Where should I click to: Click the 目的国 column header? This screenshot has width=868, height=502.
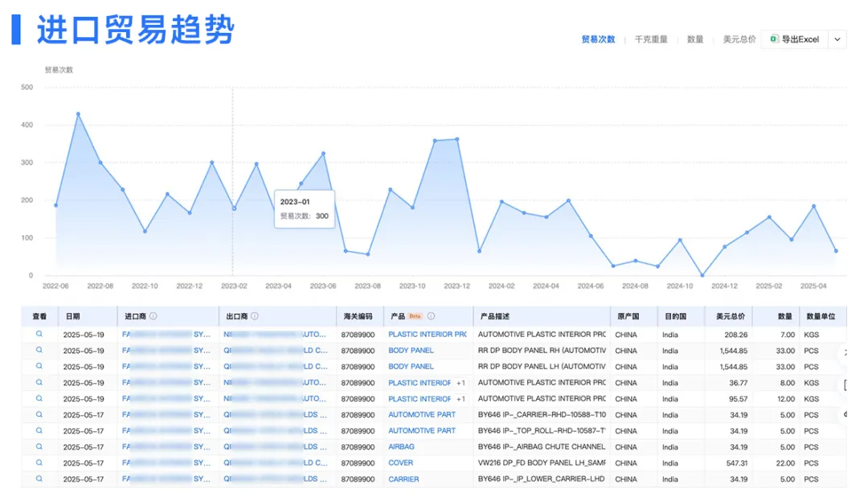(x=675, y=316)
